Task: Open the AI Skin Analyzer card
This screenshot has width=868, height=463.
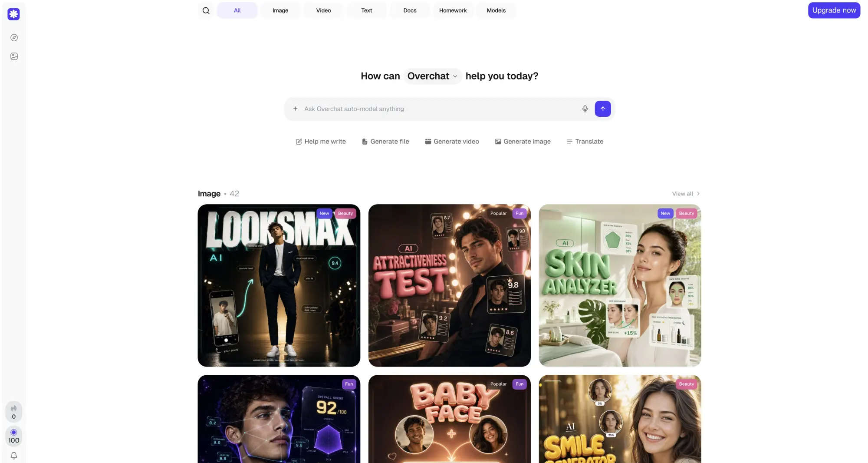Action: (x=620, y=285)
